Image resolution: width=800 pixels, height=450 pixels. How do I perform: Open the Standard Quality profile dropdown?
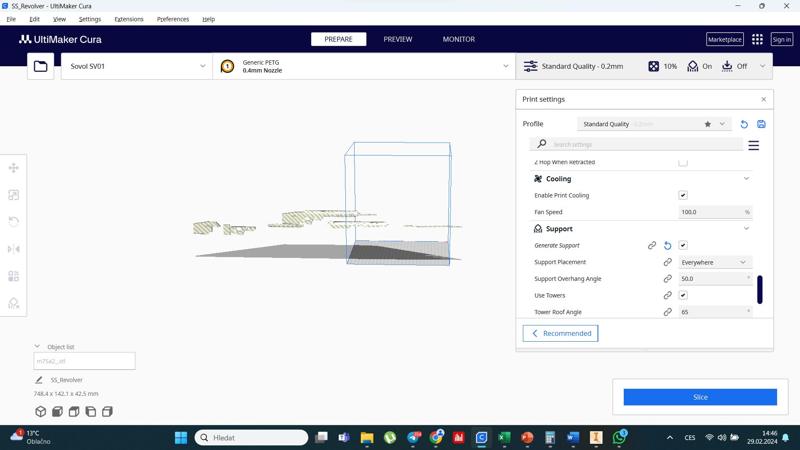(x=654, y=124)
